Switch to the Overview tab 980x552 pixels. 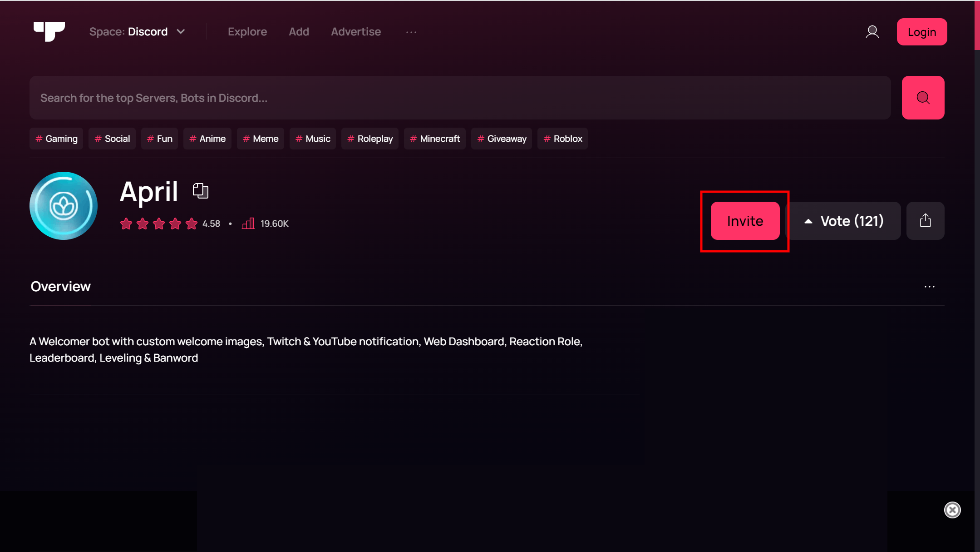click(x=60, y=286)
